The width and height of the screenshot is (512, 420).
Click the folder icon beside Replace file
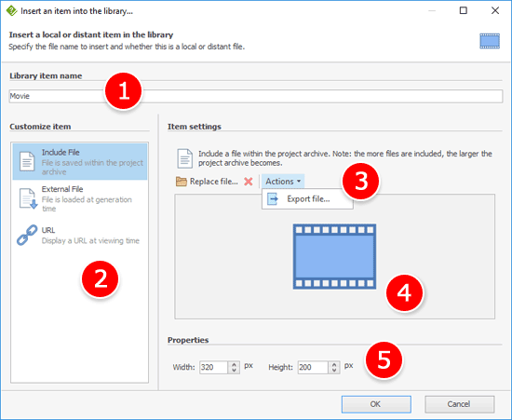(x=182, y=182)
